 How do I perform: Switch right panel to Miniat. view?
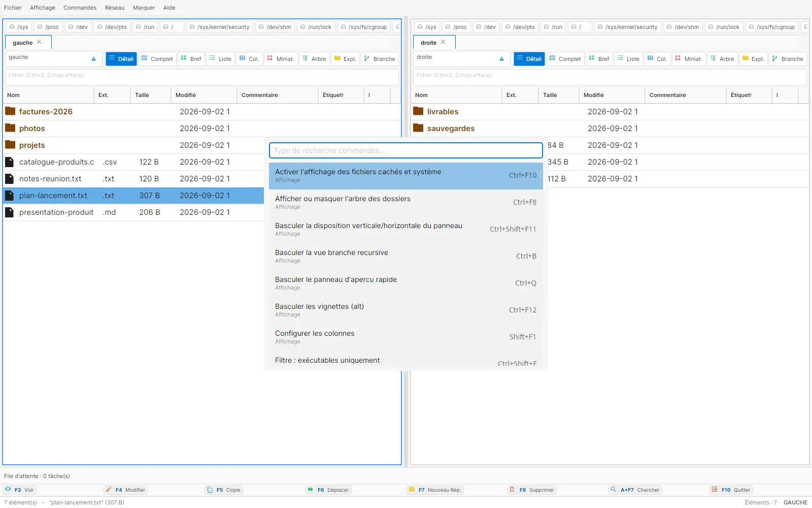pos(689,59)
